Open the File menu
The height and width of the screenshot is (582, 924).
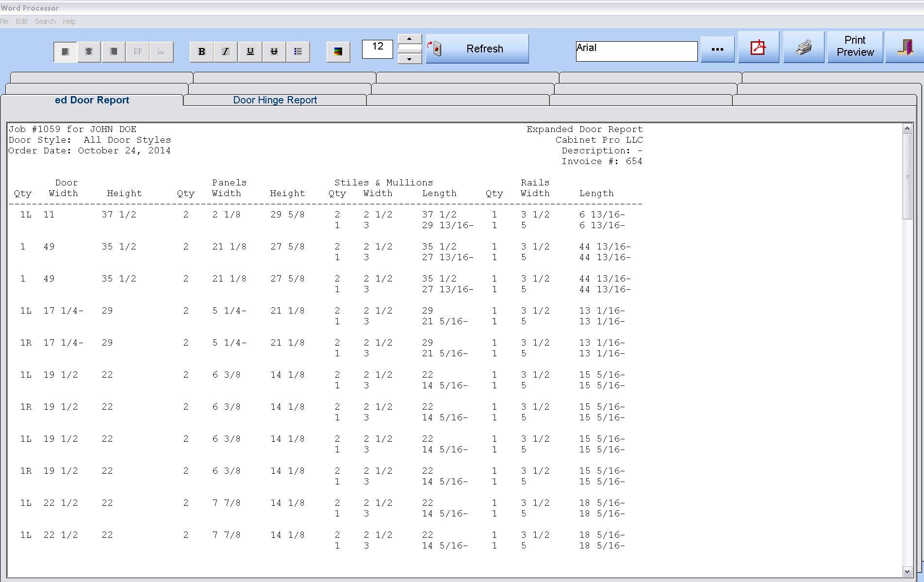4,21
